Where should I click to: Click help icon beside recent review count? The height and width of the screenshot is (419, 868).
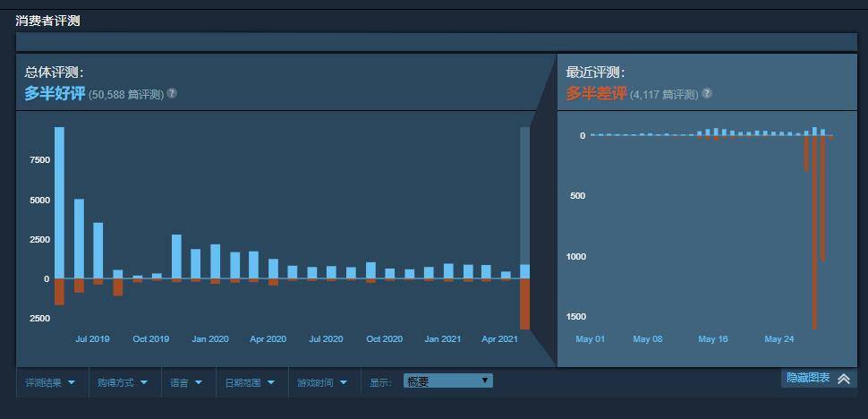click(707, 93)
